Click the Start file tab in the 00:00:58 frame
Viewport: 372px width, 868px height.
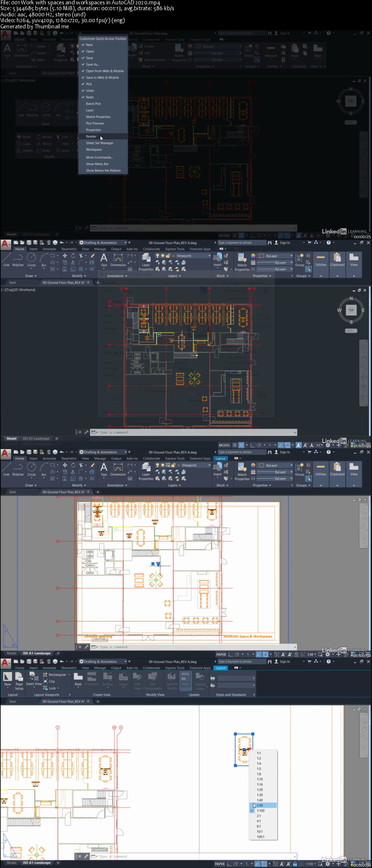pos(12,701)
